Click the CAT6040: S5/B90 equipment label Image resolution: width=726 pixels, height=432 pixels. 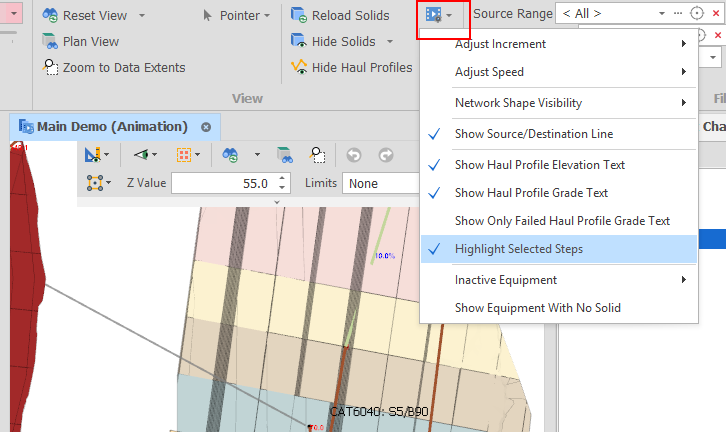pyautogui.click(x=379, y=411)
